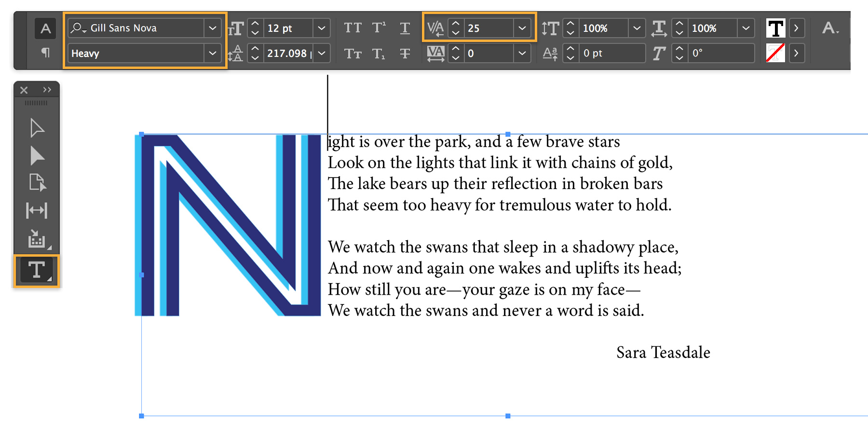Click the baseline shift icon
The height and width of the screenshot is (425, 868).
point(550,53)
